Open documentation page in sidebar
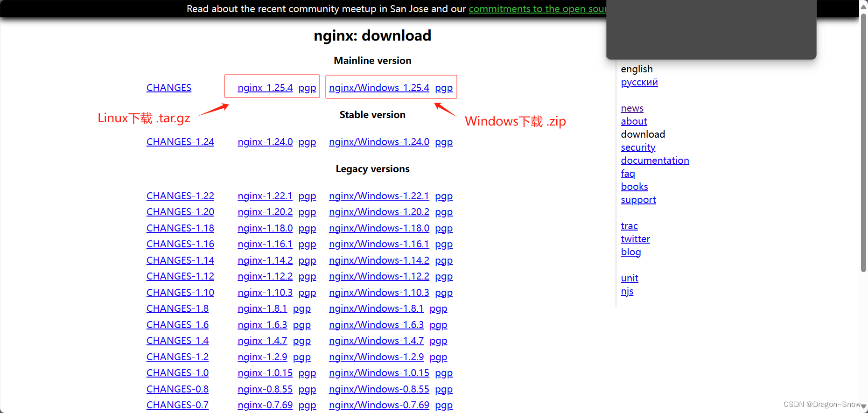This screenshot has height=413, width=868. [655, 161]
